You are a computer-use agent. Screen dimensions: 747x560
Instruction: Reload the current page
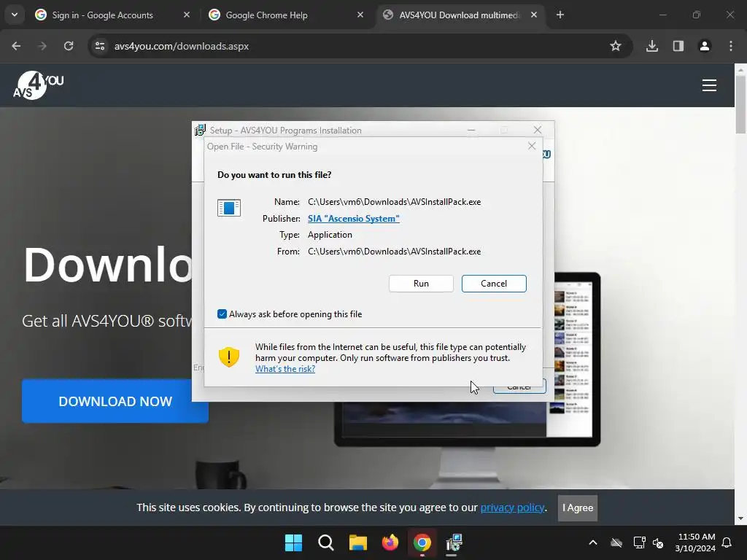click(69, 46)
